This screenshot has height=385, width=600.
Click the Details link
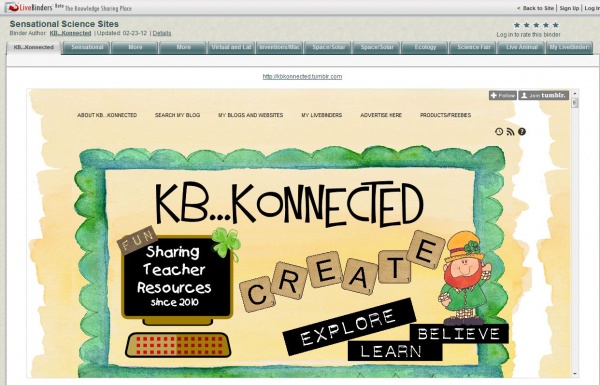click(162, 33)
